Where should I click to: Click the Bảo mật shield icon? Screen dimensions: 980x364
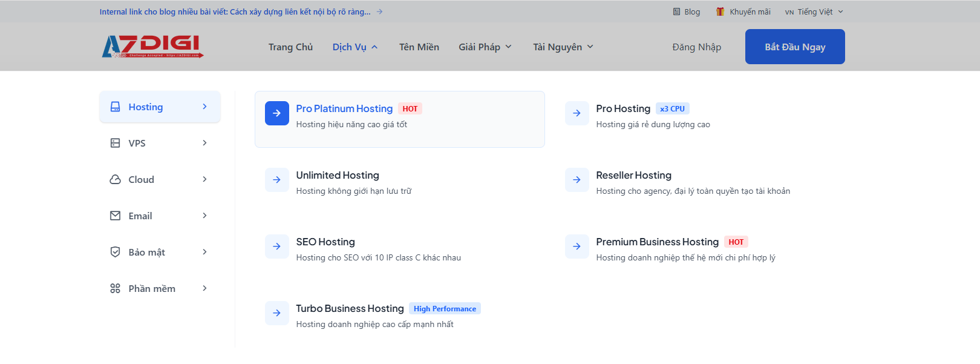(x=115, y=252)
